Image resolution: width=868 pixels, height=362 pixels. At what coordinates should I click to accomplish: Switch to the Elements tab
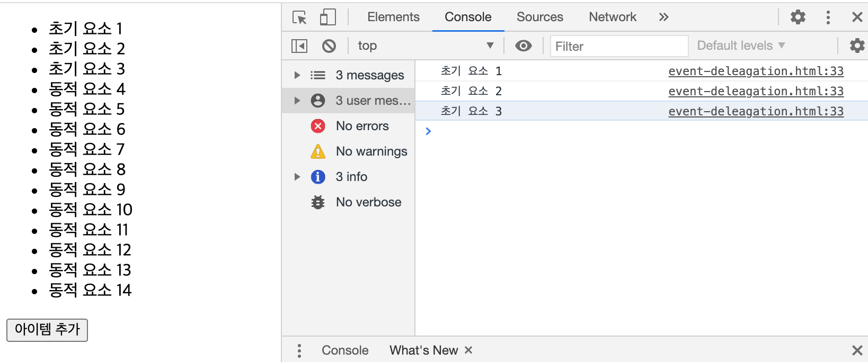coord(393,17)
